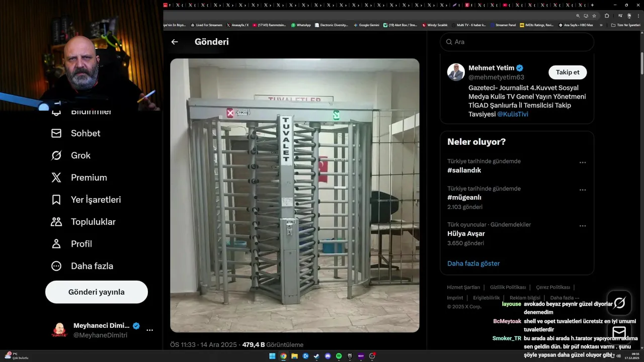644x362 pixels.
Task: Click Mehmet Yetim's profile avatar
Action: [x=456, y=72]
